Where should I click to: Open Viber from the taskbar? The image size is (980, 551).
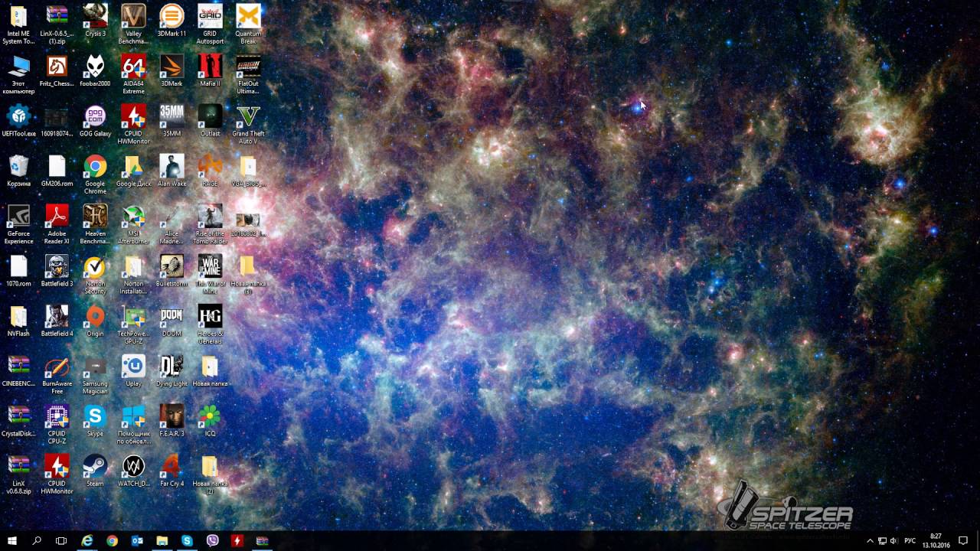click(212, 541)
